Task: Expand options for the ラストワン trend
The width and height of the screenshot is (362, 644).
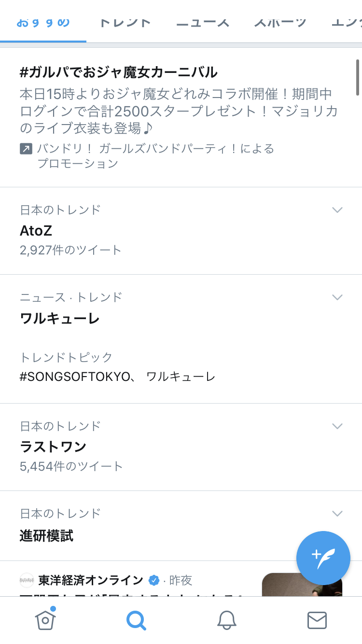Action: [x=337, y=426]
